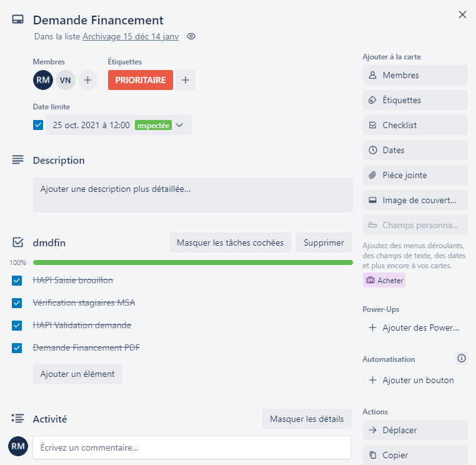The width and height of the screenshot is (476, 465).
Task: Uncheck Vérification stagiaires MSA checkbox
Action: pos(17,302)
